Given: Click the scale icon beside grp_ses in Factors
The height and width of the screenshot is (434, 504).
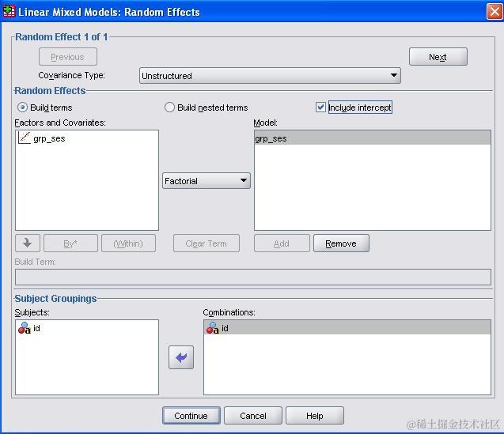Looking at the screenshot, I should [x=25, y=138].
